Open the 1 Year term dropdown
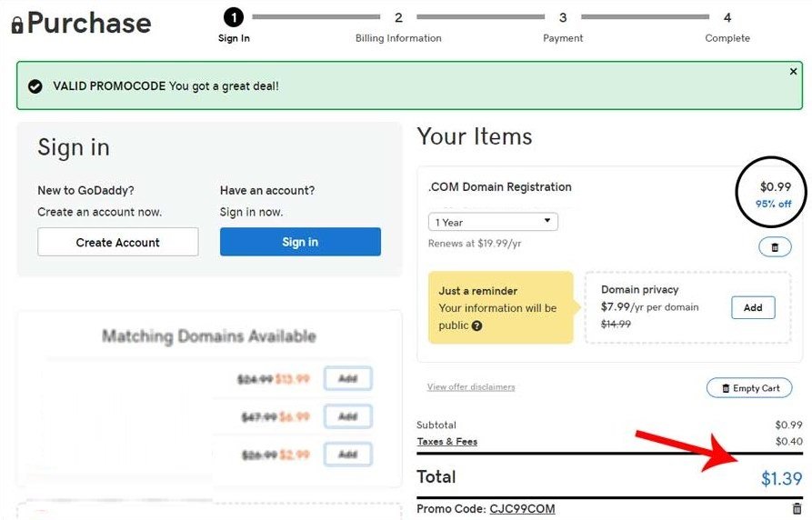This screenshot has width=812, height=520. tap(493, 222)
